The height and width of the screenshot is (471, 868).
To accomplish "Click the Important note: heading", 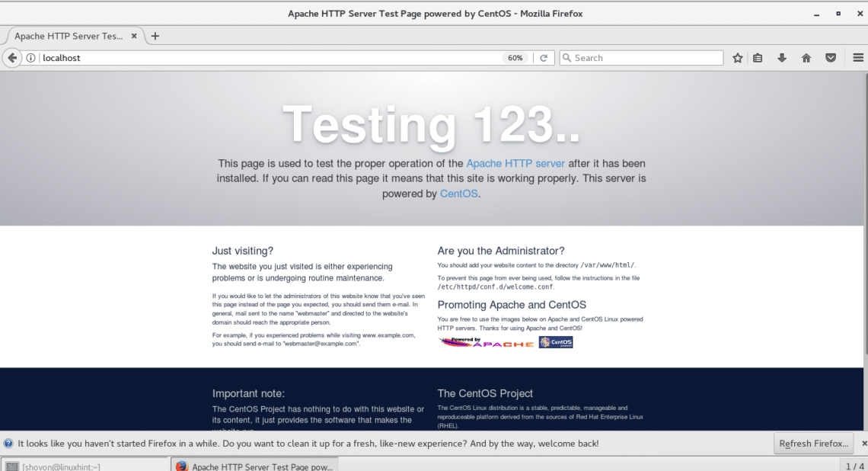I will [x=248, y=393].
